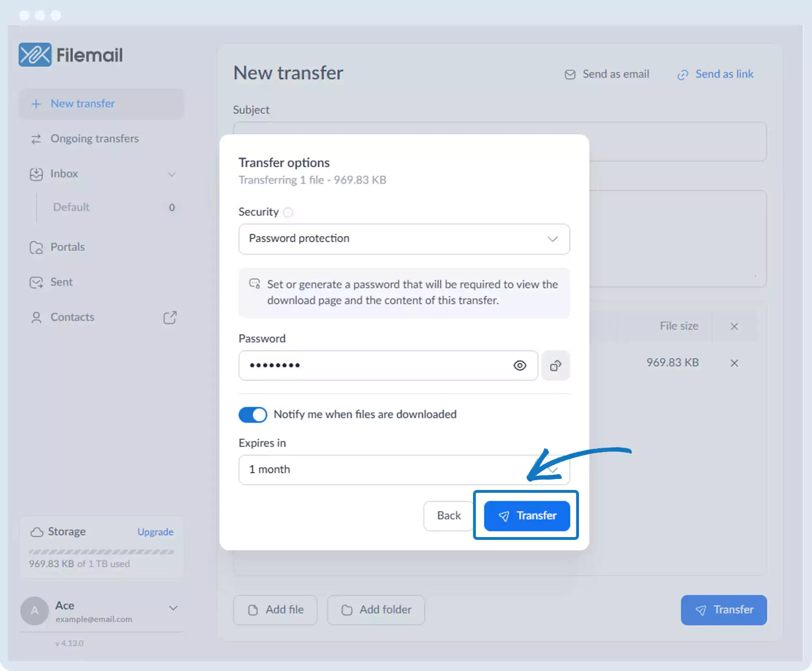Click the Ace user avatar
The image size is (812, 671).
tap(35, 611)
